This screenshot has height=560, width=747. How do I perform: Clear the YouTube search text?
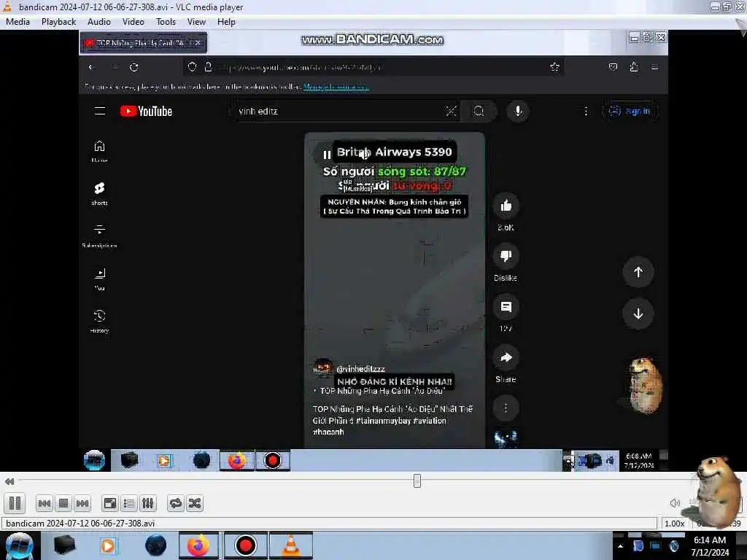tap(451, 111)
